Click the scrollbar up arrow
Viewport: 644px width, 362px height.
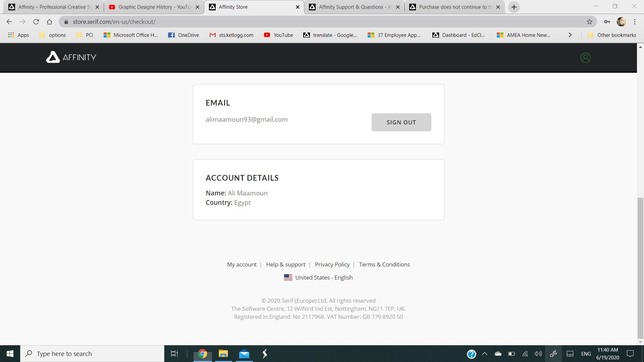(x=640, y=47)
